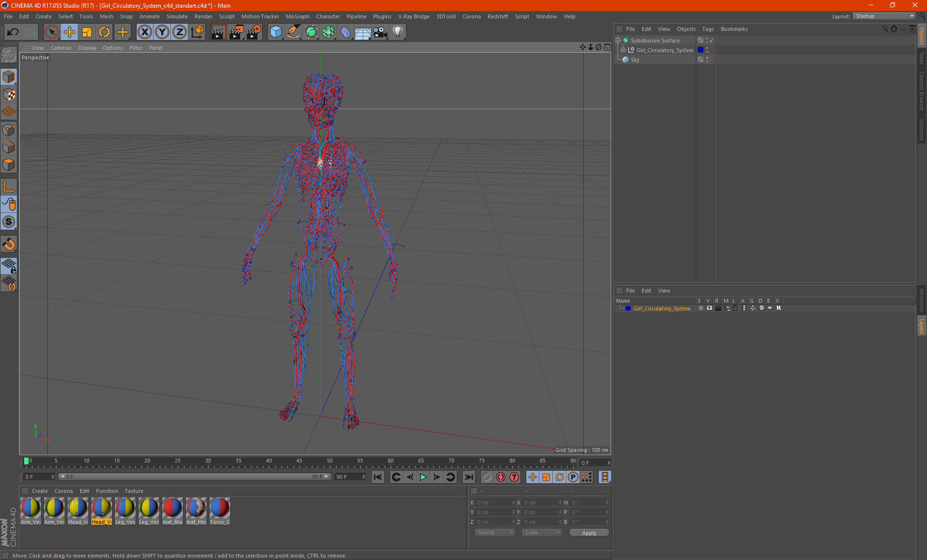Switch to Texture mode
The width and height of the screenshot is (927, 560).
(x=9, y=95)
